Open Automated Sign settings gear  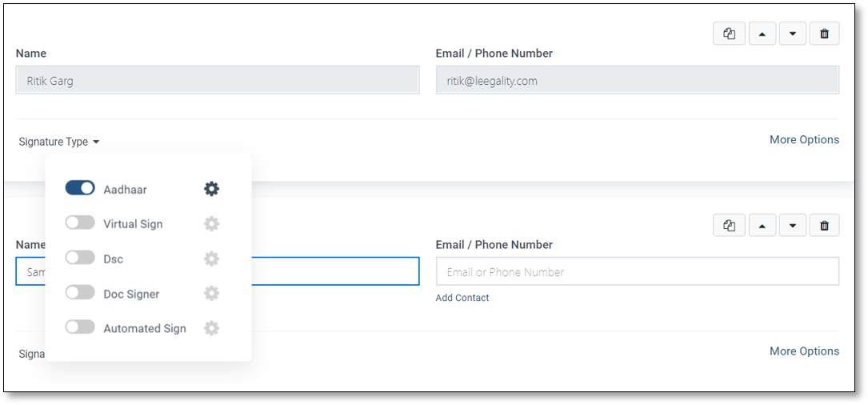coord(211,328)
